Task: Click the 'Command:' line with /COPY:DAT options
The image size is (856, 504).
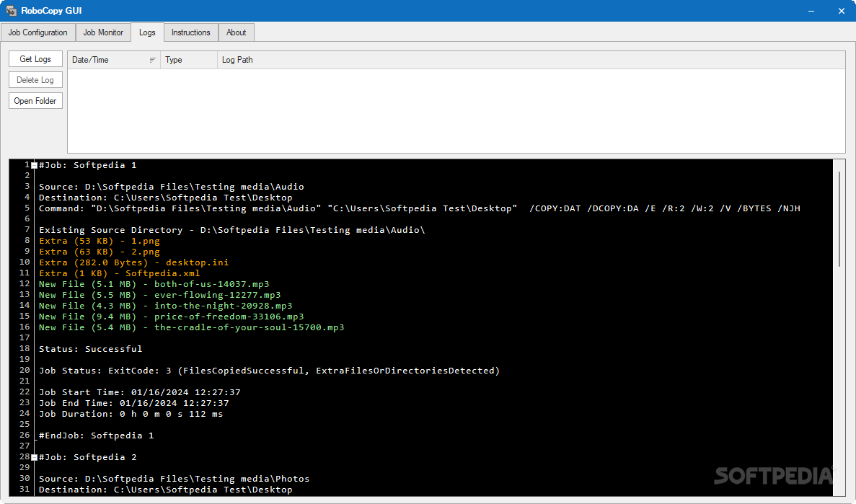Action: coord(419,208)
